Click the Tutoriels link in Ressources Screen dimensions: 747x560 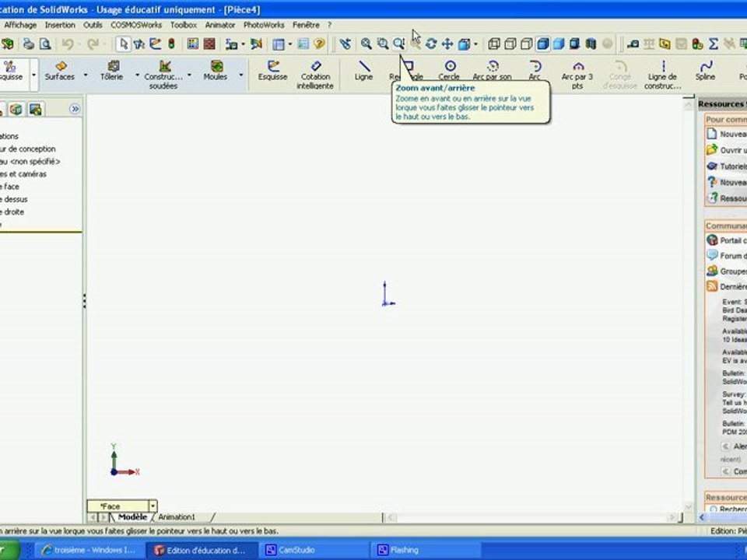[728, 166]
